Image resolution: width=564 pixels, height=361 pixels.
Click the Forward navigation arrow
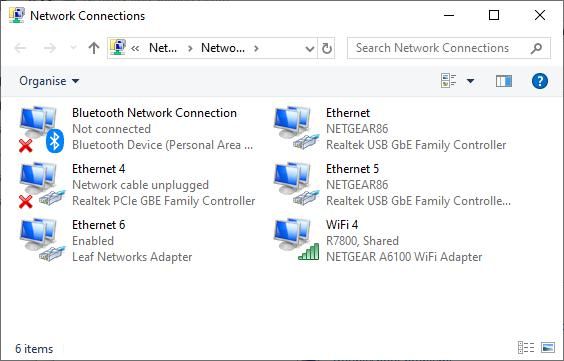tap(50, 48)
